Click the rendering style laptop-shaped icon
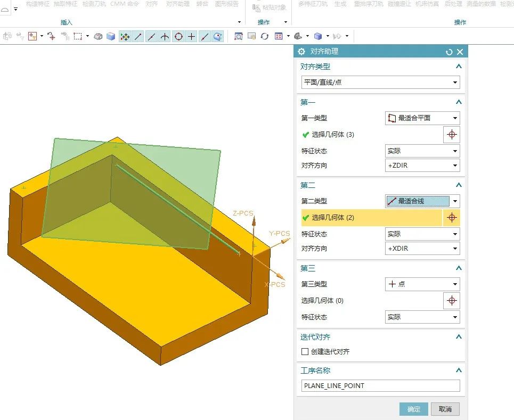Screen dimensions: 514x420 298,36
